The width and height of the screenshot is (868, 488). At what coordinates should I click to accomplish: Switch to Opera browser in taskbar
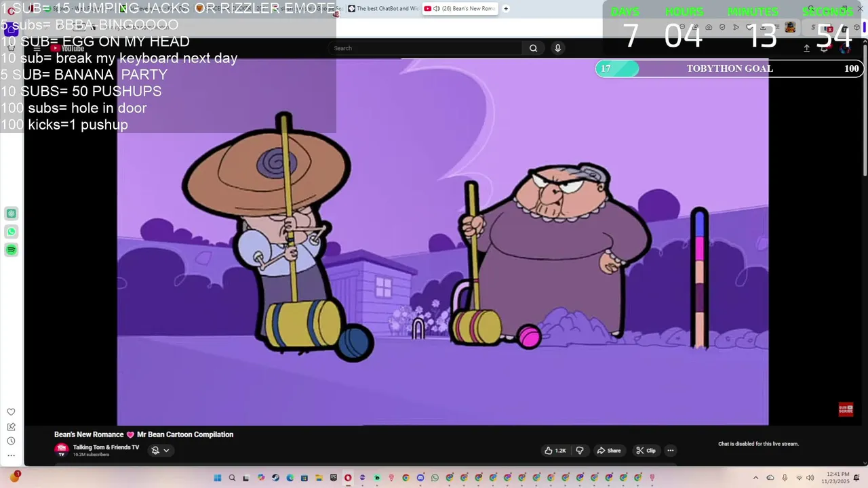click(x=348, y=478)
